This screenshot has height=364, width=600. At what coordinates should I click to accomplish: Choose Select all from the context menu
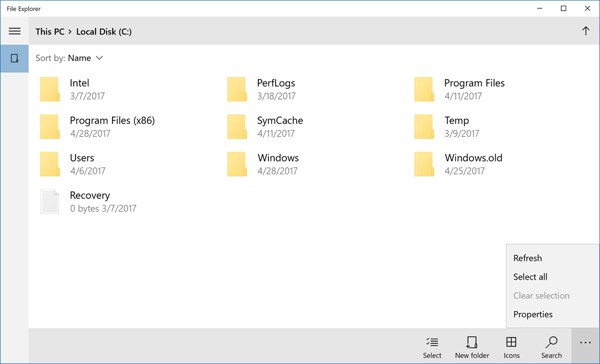530,277
